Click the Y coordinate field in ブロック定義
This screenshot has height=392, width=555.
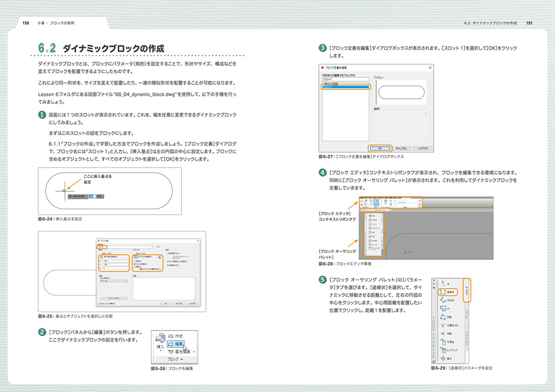point(115,264)
